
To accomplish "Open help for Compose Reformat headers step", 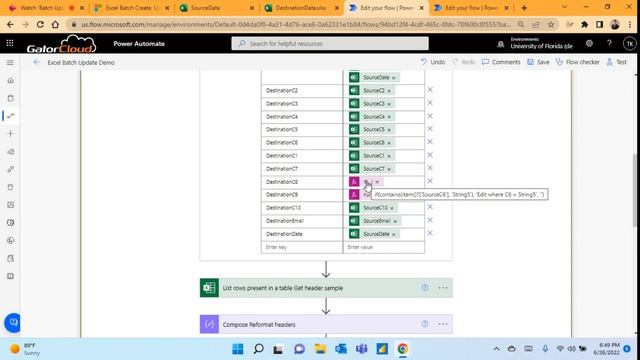I will point(425,324).
